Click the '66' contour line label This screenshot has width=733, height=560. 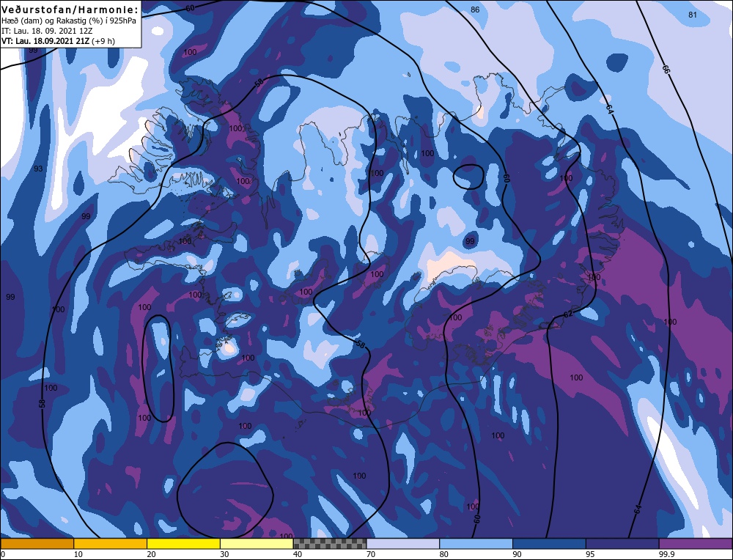666,70
